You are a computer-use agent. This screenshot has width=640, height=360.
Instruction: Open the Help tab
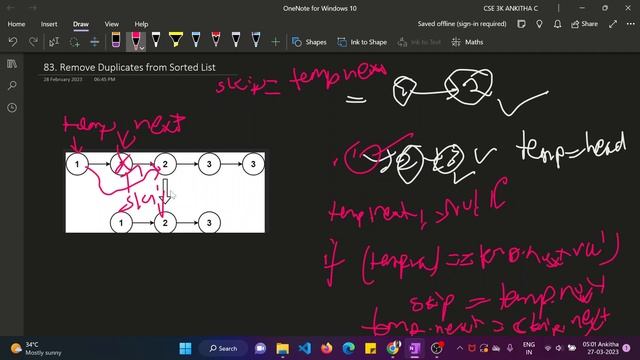tap(141, 24)
